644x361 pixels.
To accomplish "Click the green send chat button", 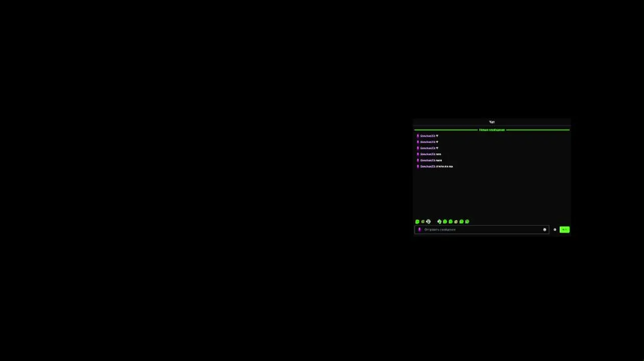I will coord(564,230).
